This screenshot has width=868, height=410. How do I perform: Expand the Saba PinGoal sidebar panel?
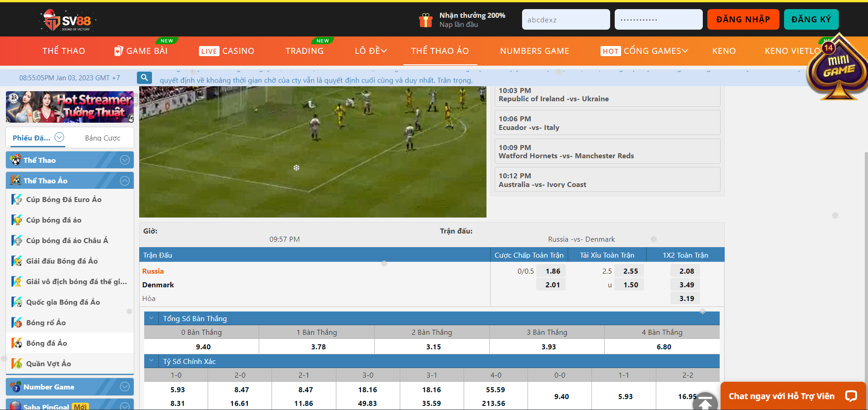125,406
